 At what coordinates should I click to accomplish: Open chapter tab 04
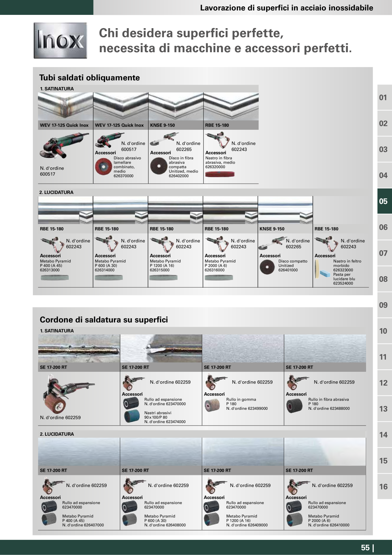pyautogui.click(x=384, y=175)
